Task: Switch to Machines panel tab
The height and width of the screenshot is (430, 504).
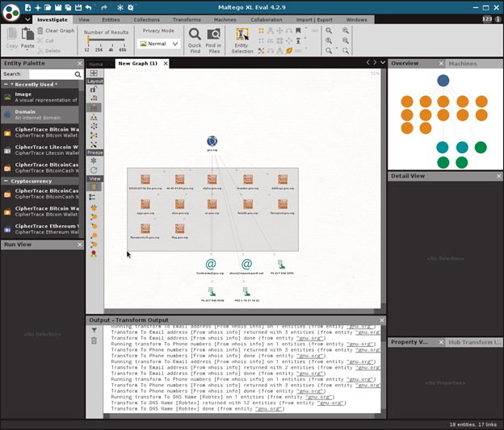Action: 463,64
